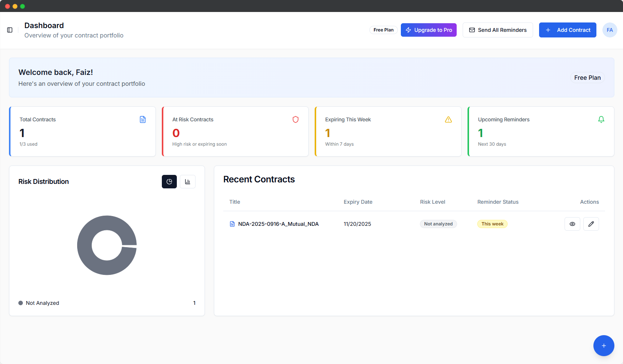623x364 pixels.
Task: Click the documents icon on Total Contracts card
Action: (x=143, y=119)
